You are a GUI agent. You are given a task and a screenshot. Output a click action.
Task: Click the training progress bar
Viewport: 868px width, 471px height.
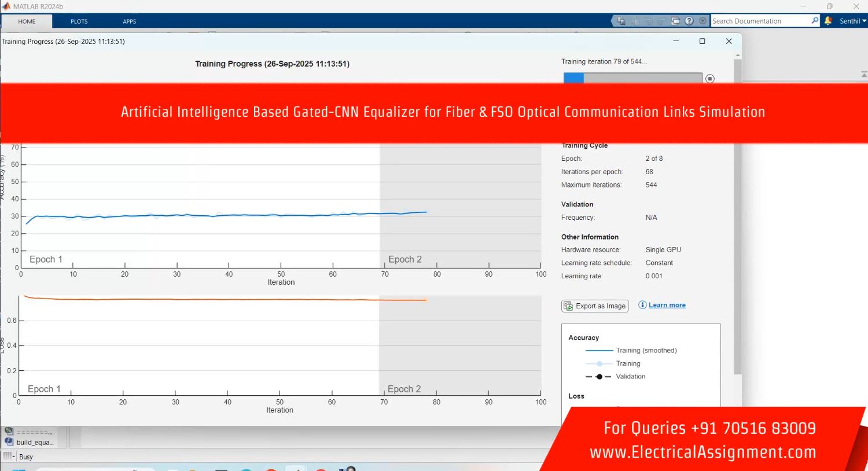pyautogui.click(x=632, y=78)
